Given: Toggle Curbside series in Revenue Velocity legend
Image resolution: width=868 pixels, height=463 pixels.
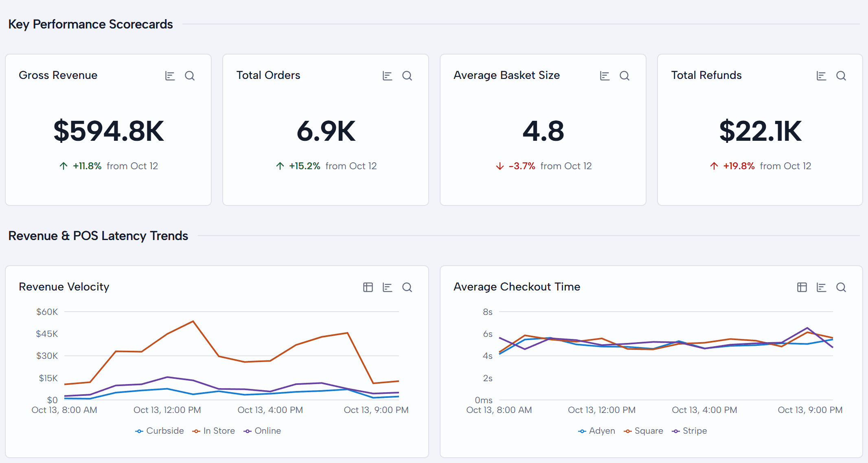Looking at the screenshot, I should click(x=160, y=431).
